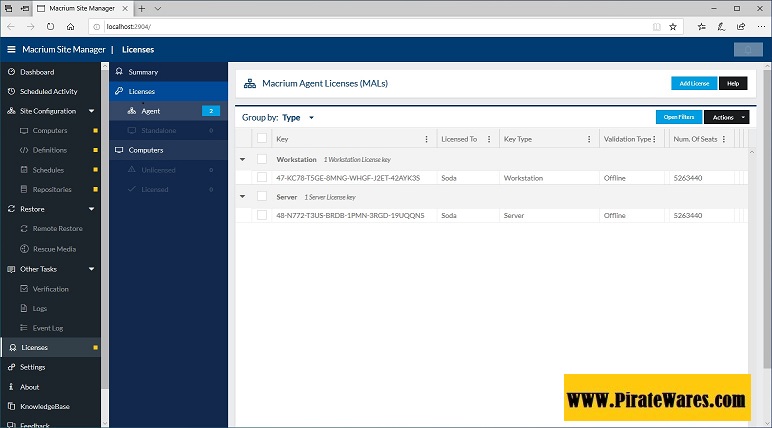The width and height of the screenshot is (772, 428).
Task: Open Scheduled Activity from the sidebar
Action: click(x=48, y=91)
